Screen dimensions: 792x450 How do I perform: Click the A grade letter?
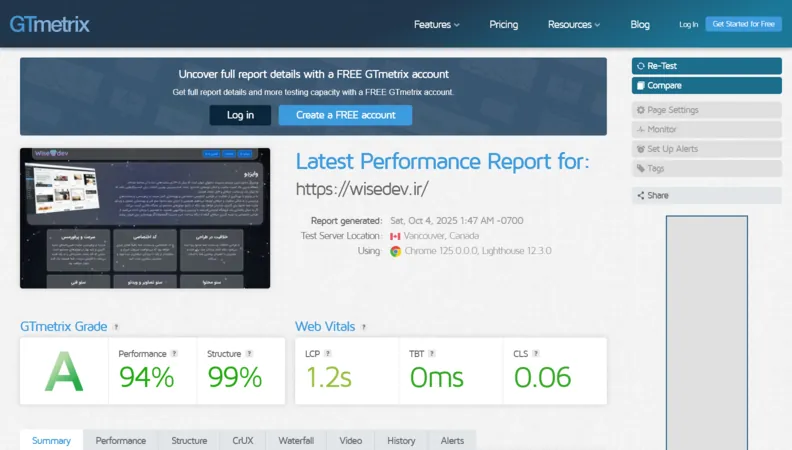click(64, 372)
